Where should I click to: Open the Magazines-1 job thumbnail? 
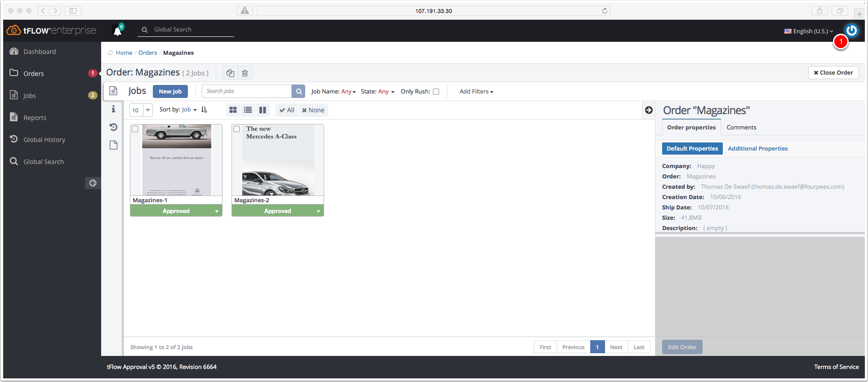[176, 160]
